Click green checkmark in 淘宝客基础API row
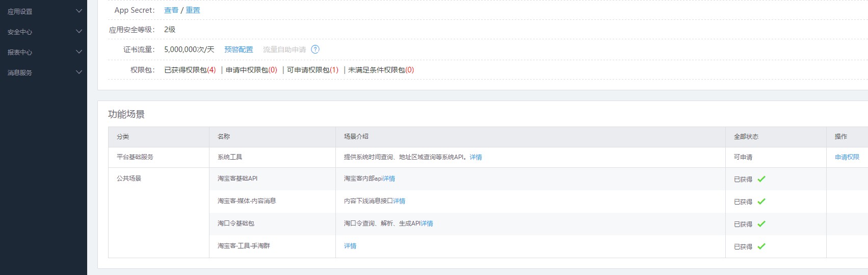The width and height of the screenshot is (868, 275). (761, 179)
